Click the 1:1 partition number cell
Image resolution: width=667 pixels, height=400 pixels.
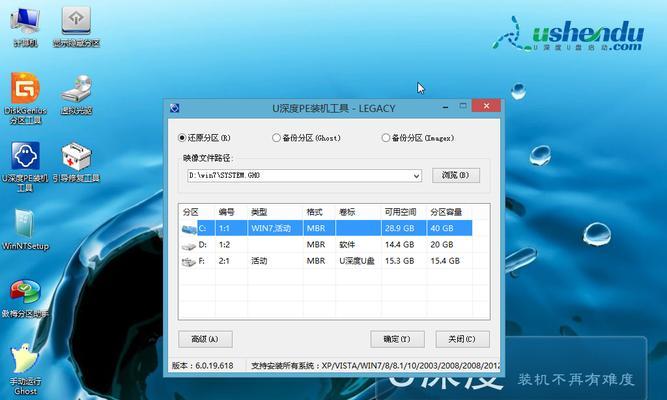(231, 228)
